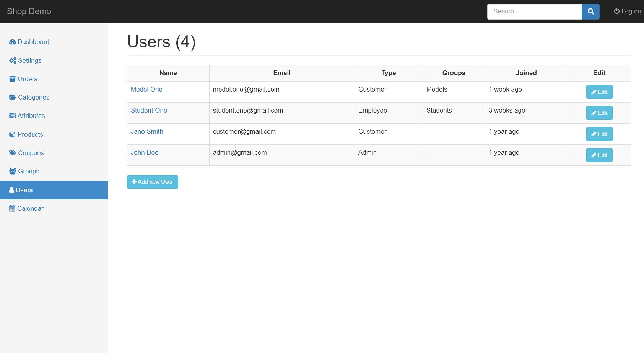Click the Calendar grid icon

[12, 208]
